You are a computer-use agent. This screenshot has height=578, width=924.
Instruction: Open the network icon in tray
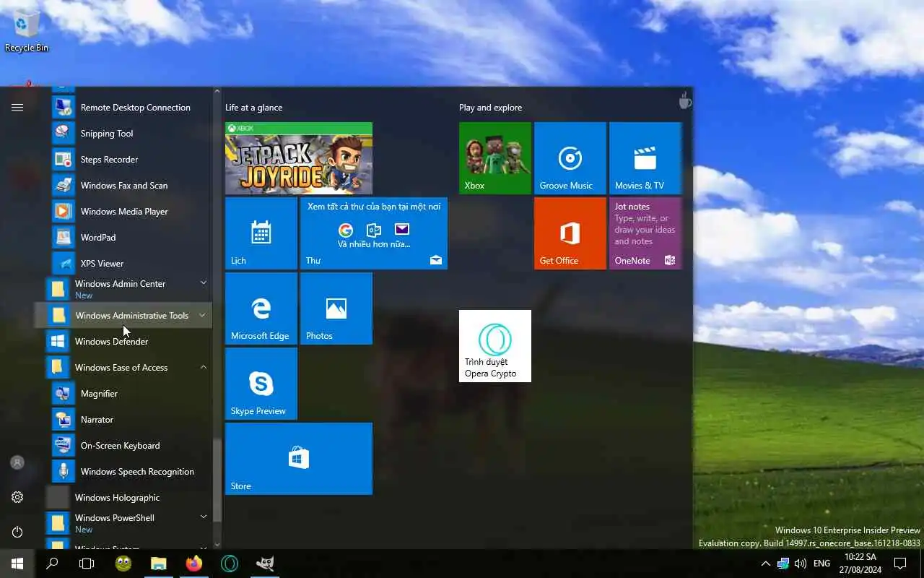[783, 564]
